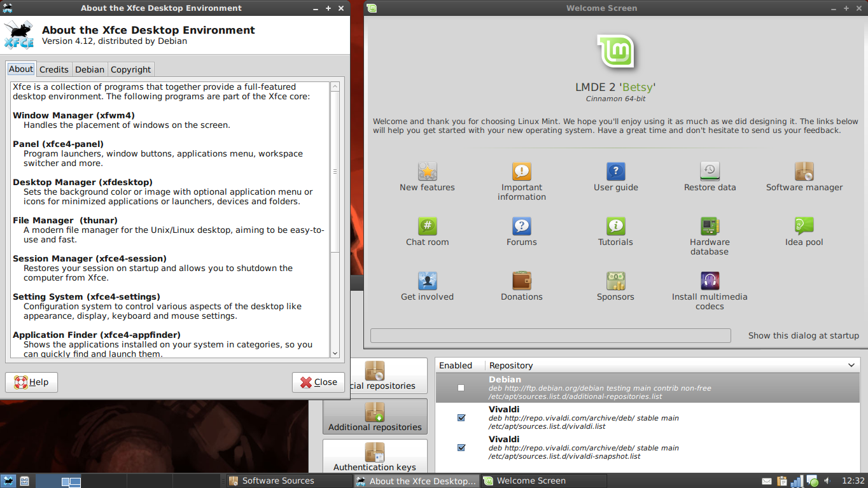Viewport: 868px width, 488px height.
Task: Switch to the Credits tab
Action: (x=53, y=69)
